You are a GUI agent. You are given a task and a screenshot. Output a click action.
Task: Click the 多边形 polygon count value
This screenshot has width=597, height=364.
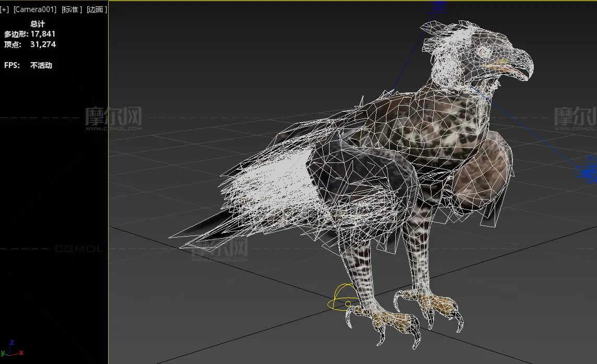pyautogui.click(x=43, y=34)
